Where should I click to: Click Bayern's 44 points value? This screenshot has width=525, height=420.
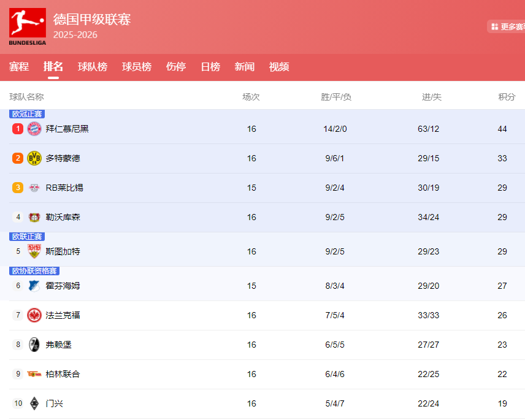click(x=502, y=129)
